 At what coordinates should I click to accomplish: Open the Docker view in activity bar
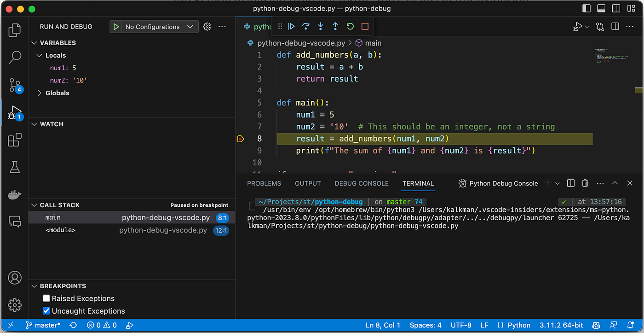click(x=15, y=195)
